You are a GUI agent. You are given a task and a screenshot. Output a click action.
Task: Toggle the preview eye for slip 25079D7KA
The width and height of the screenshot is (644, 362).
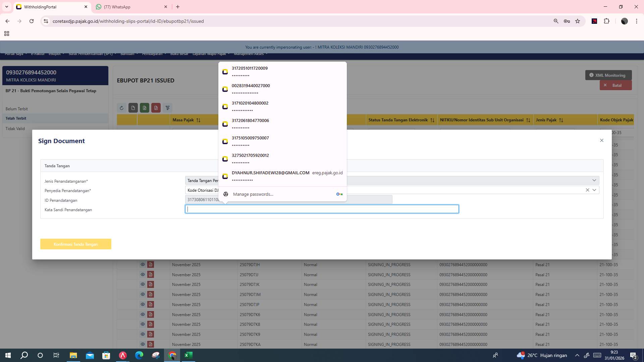143,344
